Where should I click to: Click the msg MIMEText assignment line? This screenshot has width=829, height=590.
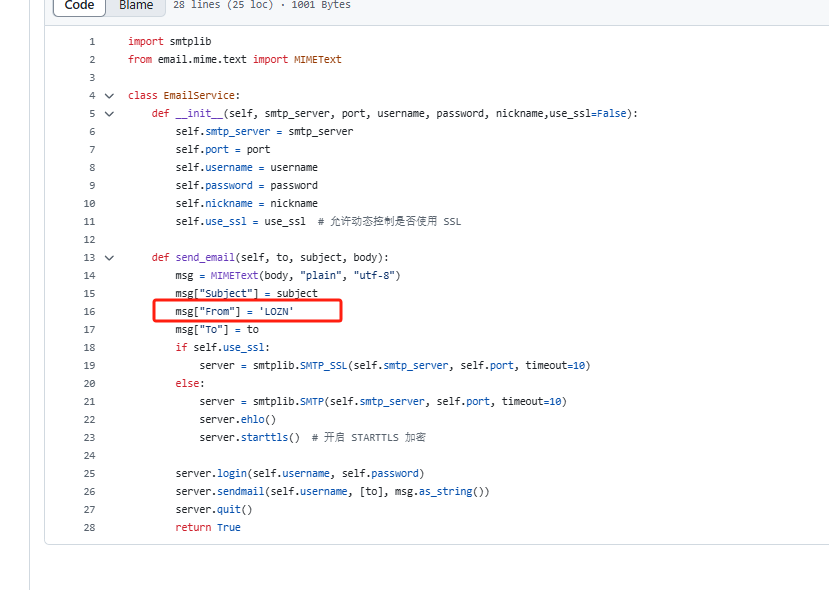pyautogui.click(x=288, y=275)
